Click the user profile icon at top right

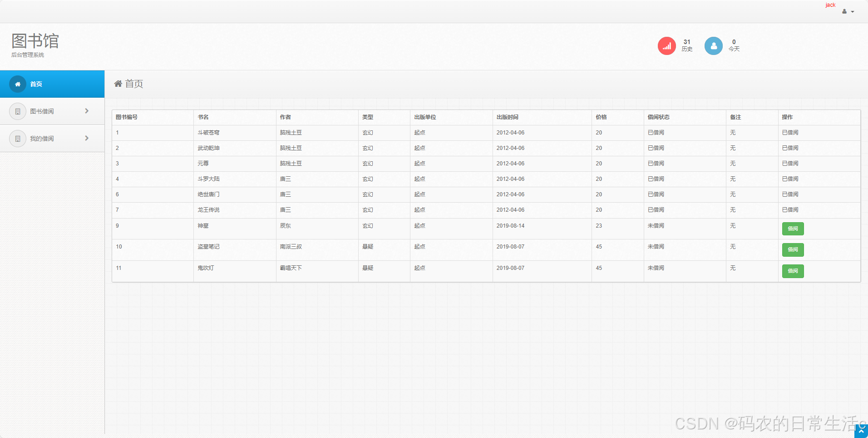click(844, 11)
